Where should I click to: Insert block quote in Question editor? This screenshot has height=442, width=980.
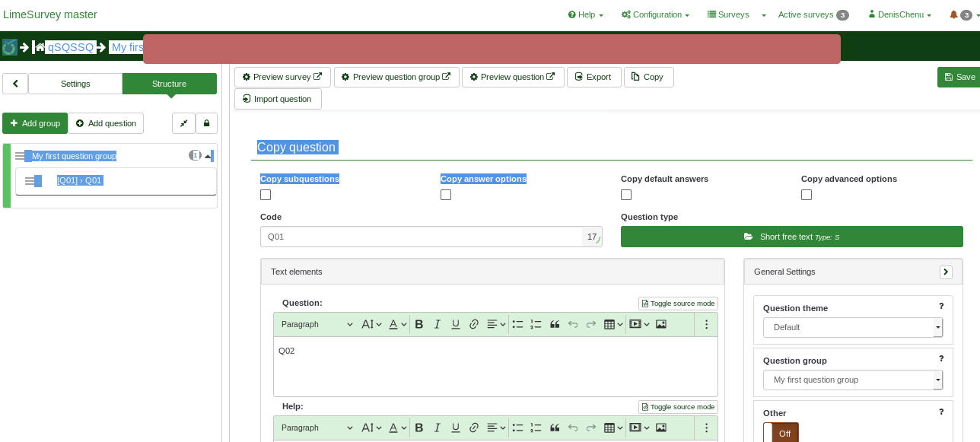[555, 324]
